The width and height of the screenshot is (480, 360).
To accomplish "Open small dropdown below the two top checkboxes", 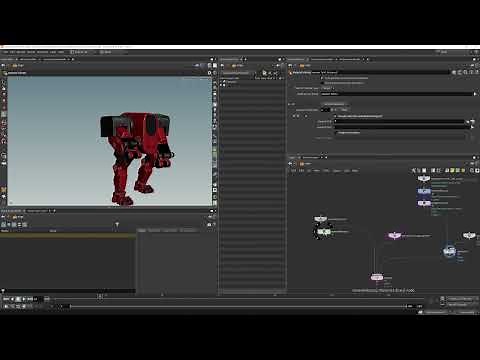I will [328, 88].
